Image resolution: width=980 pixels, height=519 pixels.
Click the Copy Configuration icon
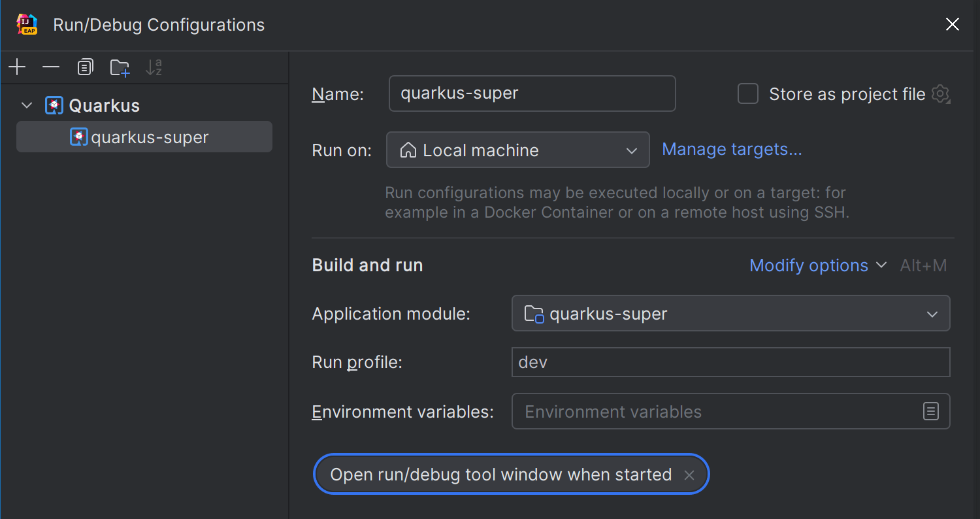coord(85,67)
